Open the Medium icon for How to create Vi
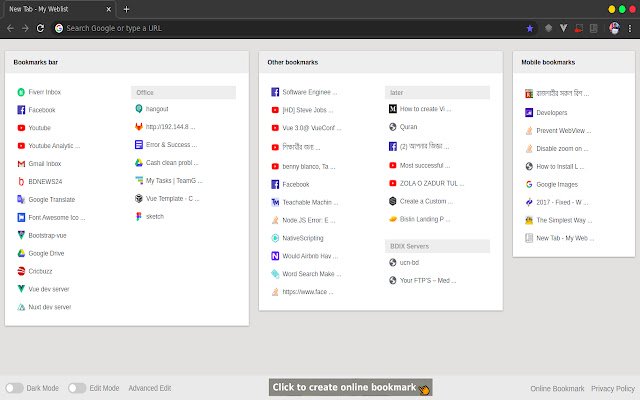 [x=393, y=109]
